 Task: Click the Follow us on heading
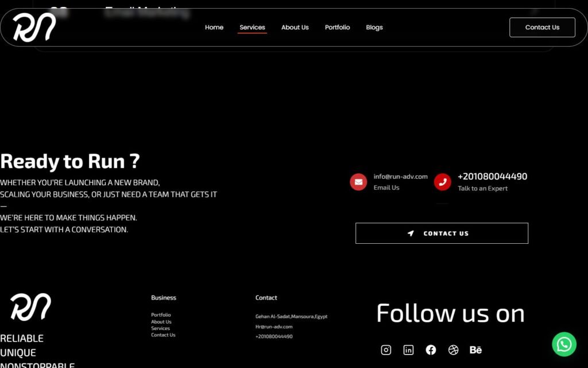450,313
